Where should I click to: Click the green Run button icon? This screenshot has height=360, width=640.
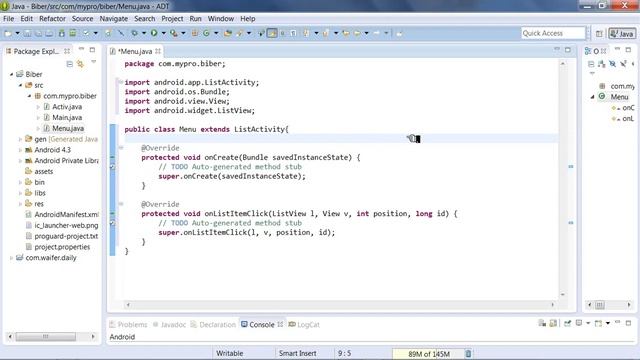(x=154, y=33)
